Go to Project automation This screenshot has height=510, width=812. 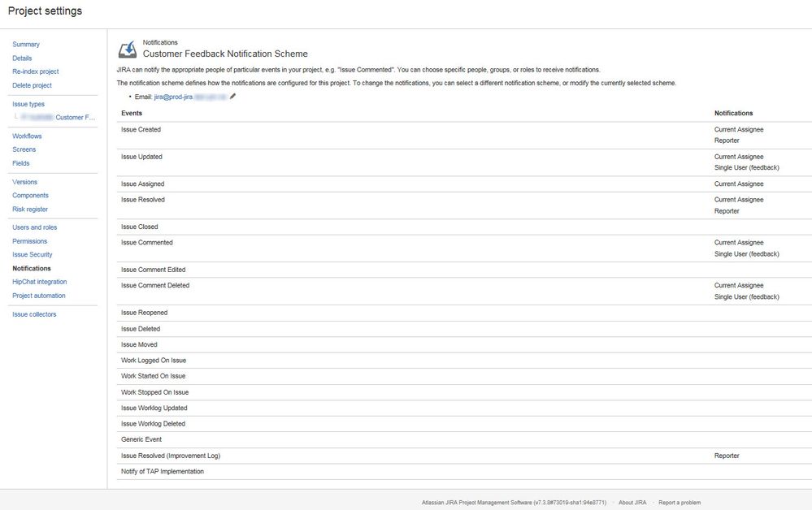pyautogui.click(x=39, y=296)
